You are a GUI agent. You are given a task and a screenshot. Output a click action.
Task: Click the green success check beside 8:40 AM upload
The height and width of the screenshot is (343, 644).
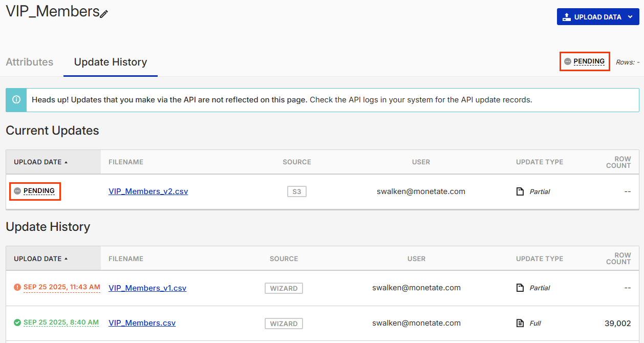point(17,323)
